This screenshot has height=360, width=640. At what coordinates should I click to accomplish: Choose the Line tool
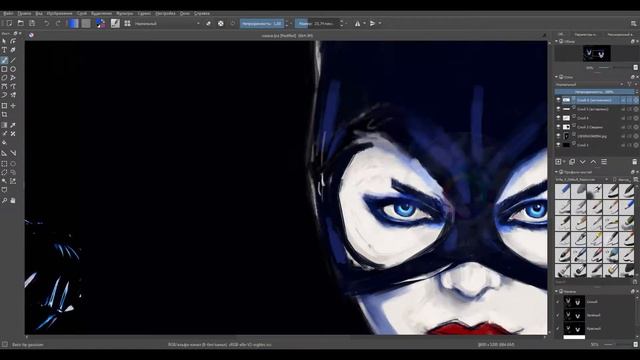13,60
